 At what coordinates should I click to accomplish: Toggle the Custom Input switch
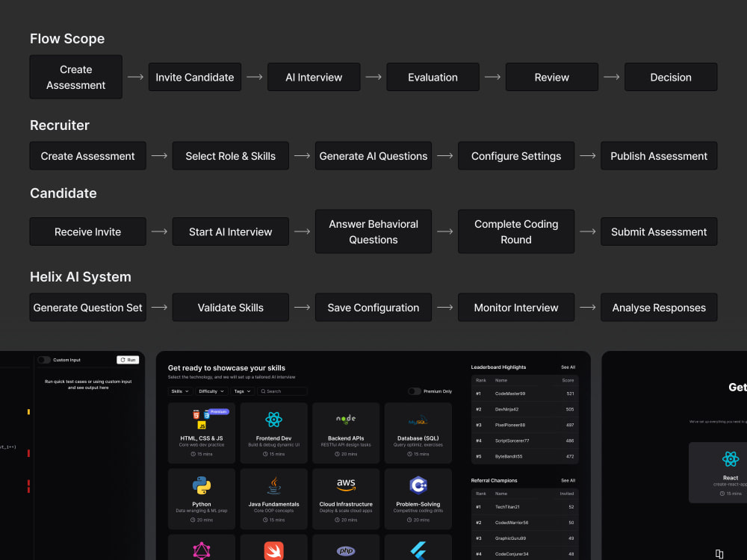coord(44,360)
